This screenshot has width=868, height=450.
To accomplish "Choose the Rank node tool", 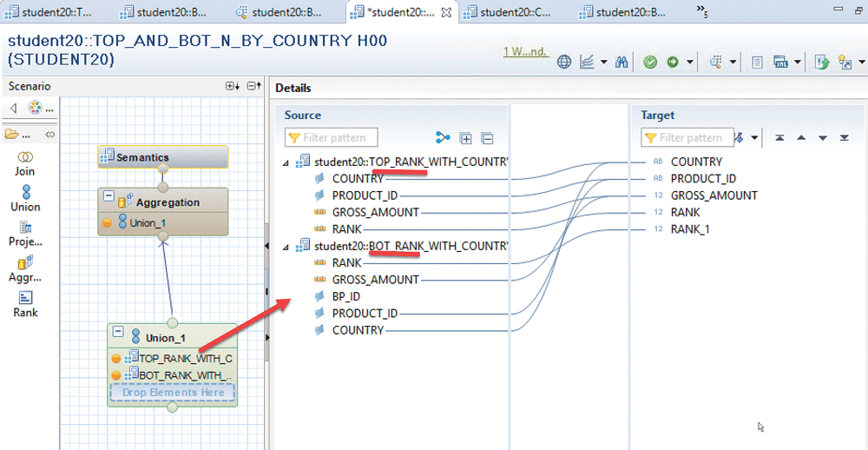I will click(25, 304).
